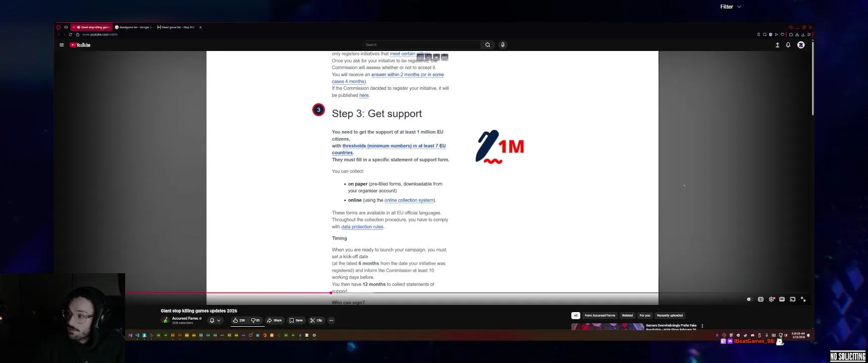The height and width of the screenshot is (363, 868).
Task: Expand the subscription notification bell dropdown
Action: tap(215, 320)
